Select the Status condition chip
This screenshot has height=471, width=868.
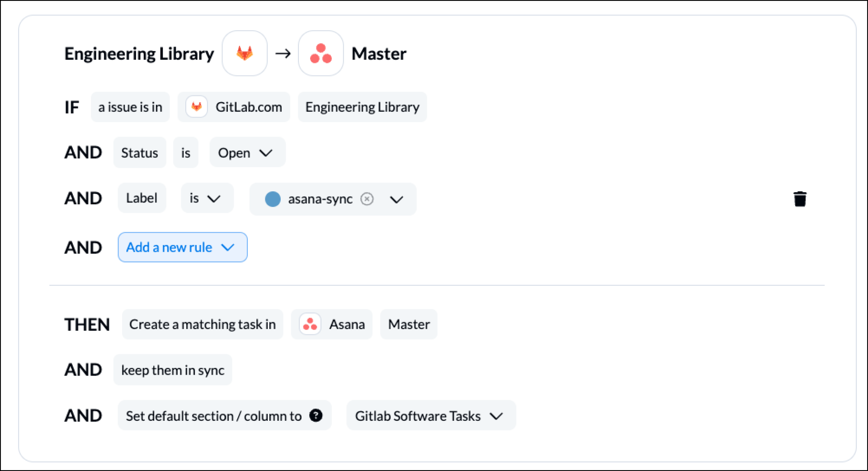tap(139, 152)
